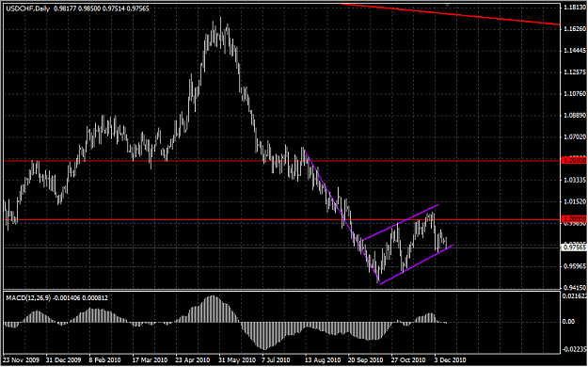Image resolution: width=588 pixels, height=367 pixels.
Task: Click the 1.14445 price axis value
Action: coord(575,50)
